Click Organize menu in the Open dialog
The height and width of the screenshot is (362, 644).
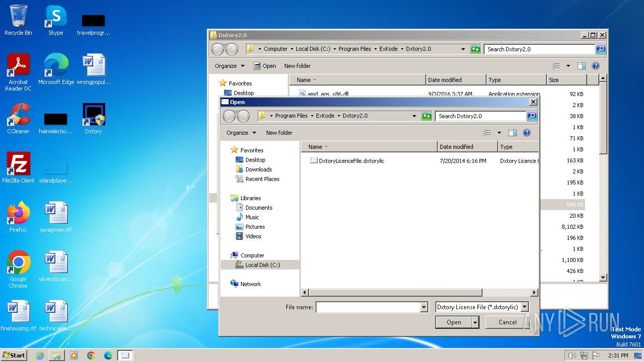[x=242, y=133]
